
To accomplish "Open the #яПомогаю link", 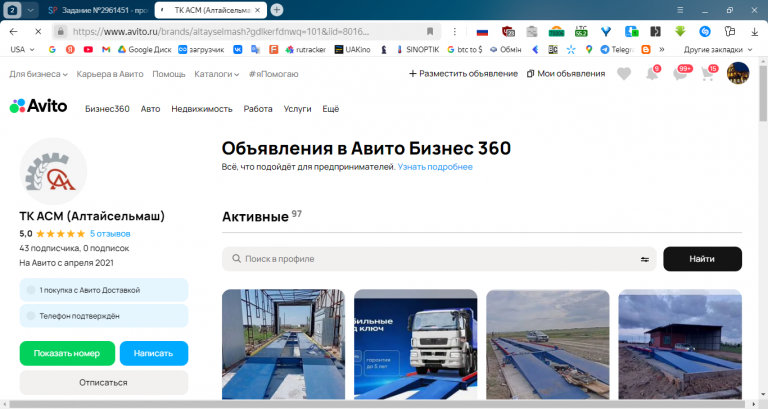I will pyautogui.click(x=273, y=74).
